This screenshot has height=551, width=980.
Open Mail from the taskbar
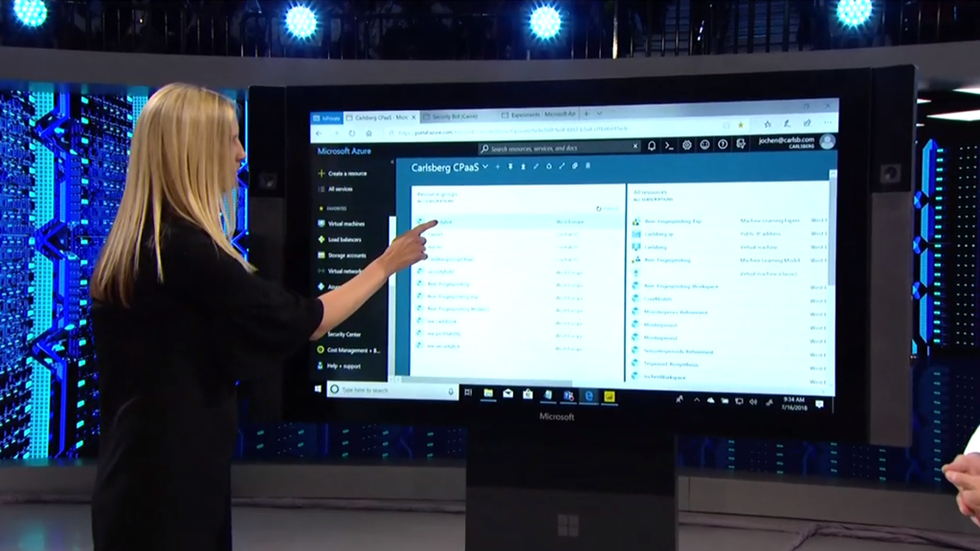point(507,393)
